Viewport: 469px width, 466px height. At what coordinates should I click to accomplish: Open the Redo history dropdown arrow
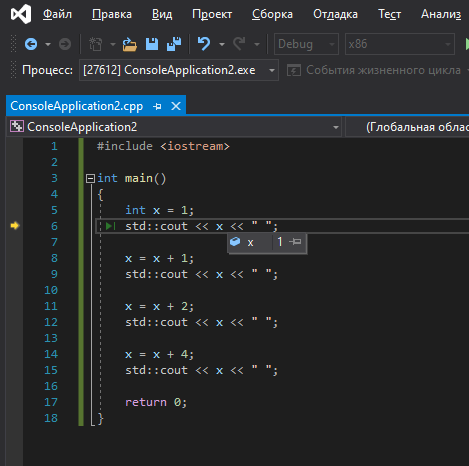click(x=257, y=44)
